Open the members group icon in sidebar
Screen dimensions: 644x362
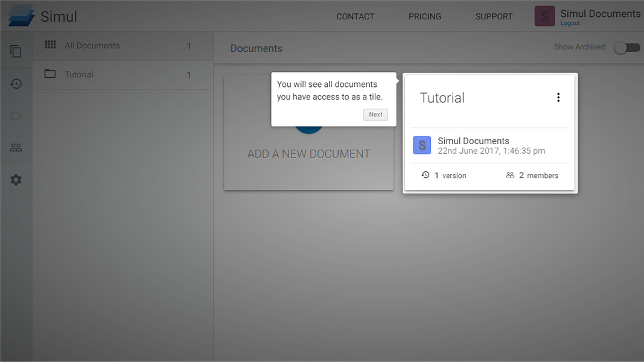click(16, 147)
